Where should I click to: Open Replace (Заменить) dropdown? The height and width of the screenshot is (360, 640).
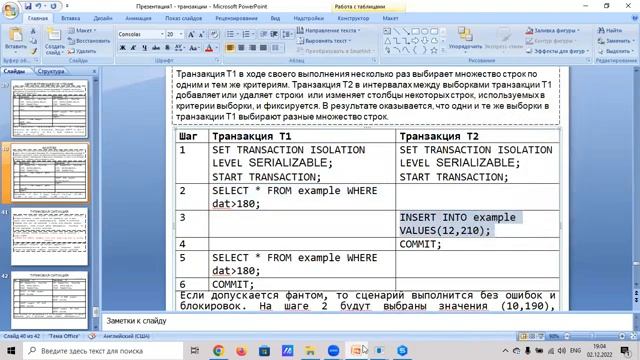(x=616, y=41)
